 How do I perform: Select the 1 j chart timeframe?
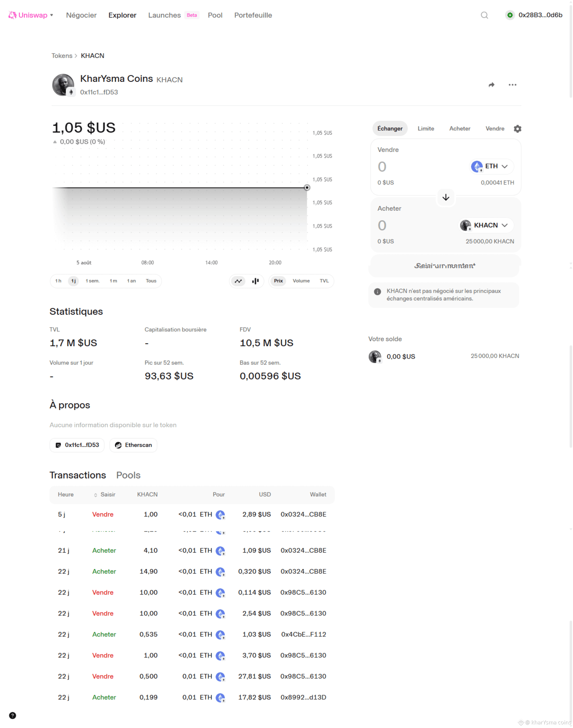coord(73,281)
